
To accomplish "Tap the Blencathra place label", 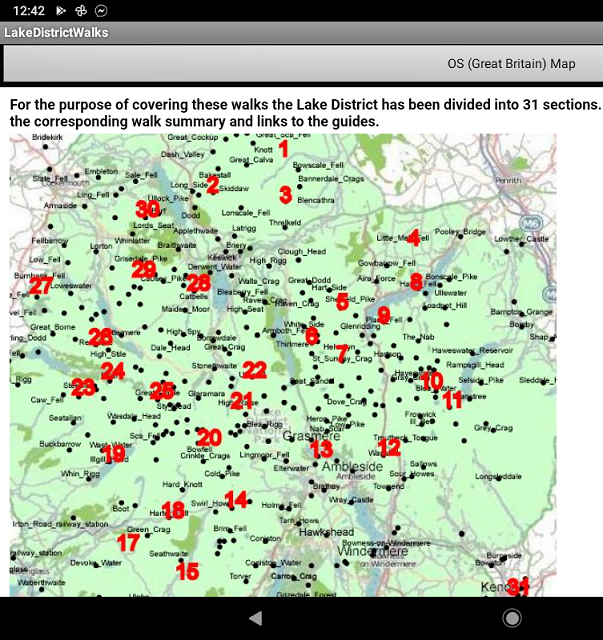I will (316, 200).
